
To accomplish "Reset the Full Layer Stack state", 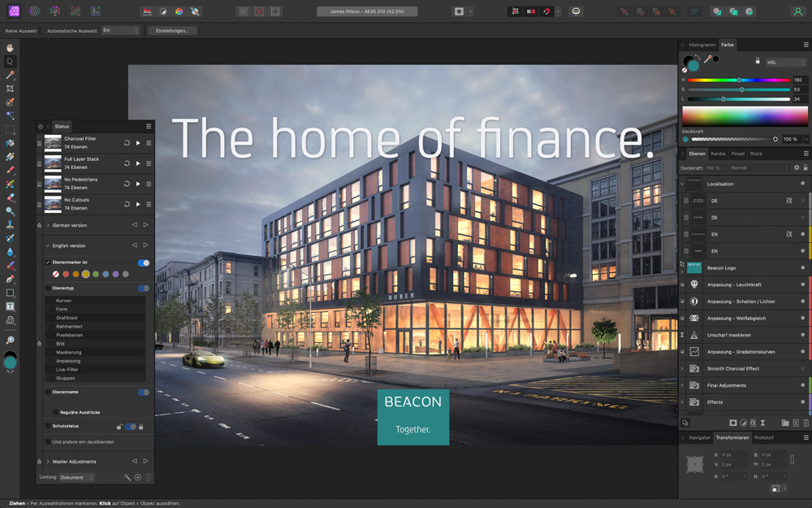I will [127, 163].
